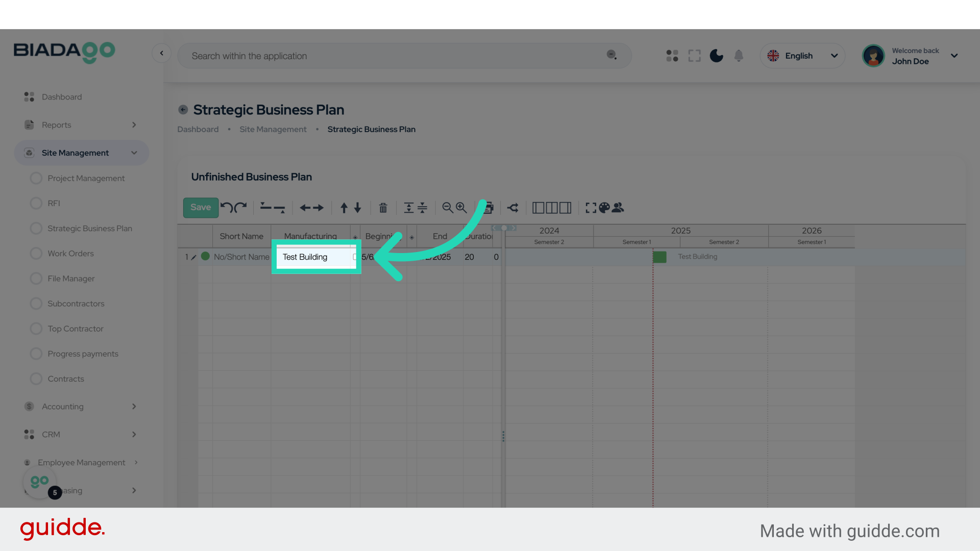The width and height of the screenshot is (980, 551).
Task: Click Site Management breadcrumb link
Action: tap(273, 130)
